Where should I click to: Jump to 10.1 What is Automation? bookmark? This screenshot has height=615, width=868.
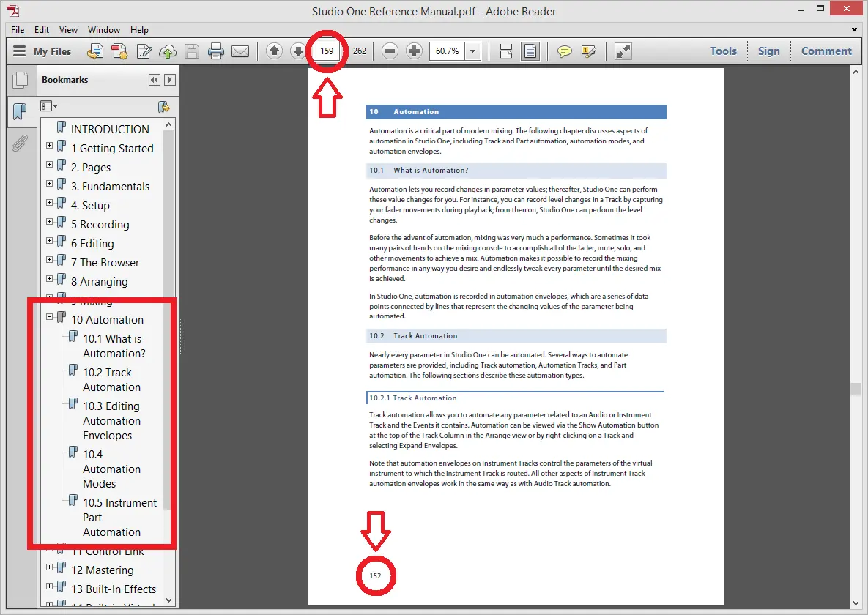click(114, 346)
